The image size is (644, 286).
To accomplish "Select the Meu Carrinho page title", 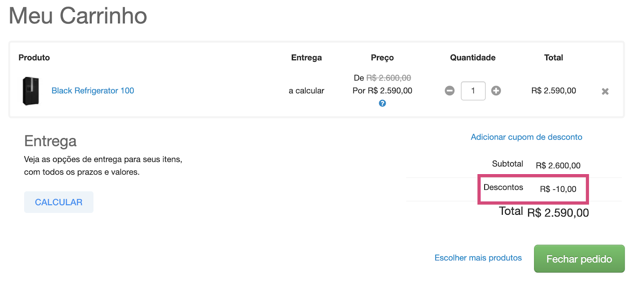I will [78, 16].
